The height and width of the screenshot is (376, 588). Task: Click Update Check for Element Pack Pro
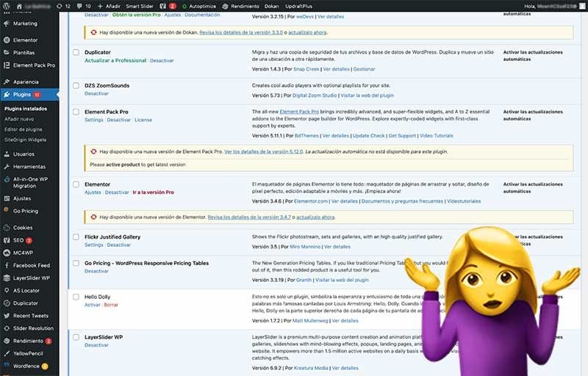tap(369, 136)
